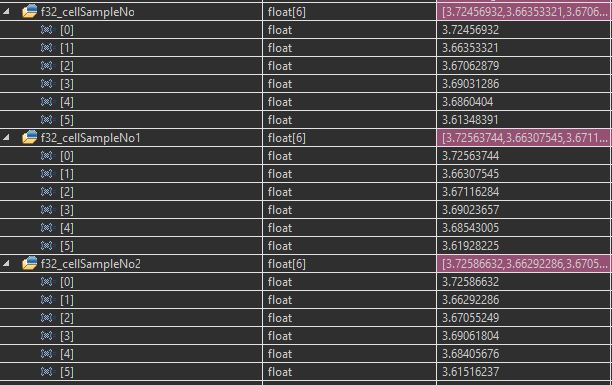The image size is (612, 385).
Task: Click value 3.61928225 in f32_cellSampleNo1
Action: [470, 246]
